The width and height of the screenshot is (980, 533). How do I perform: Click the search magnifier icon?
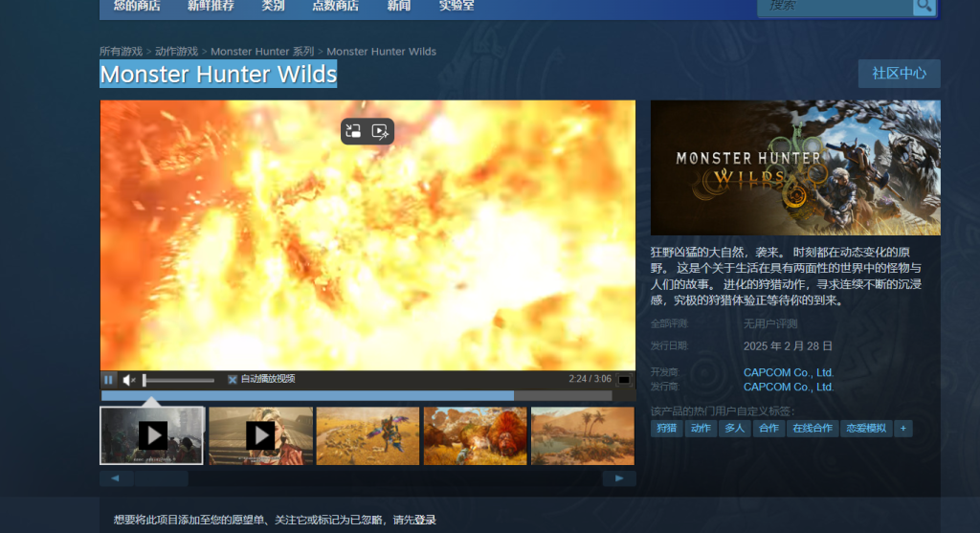point(924,7)
